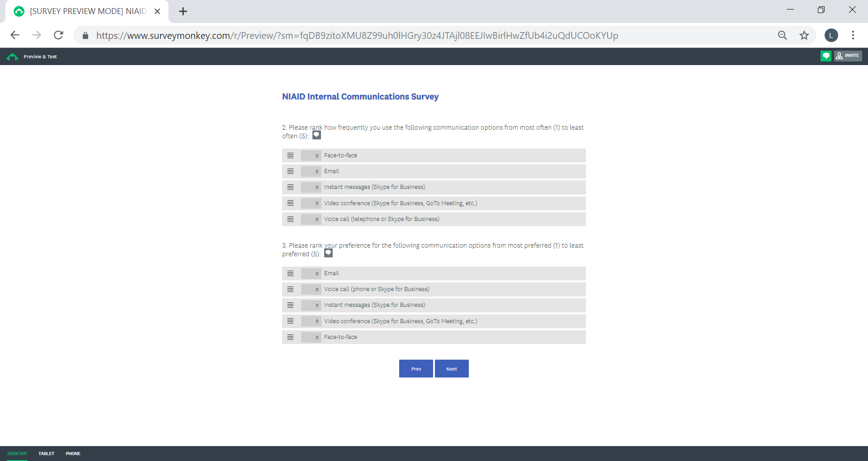The image size is (868, 461).
Task: Select the DESKTOP preview tab
Action: 17,453
